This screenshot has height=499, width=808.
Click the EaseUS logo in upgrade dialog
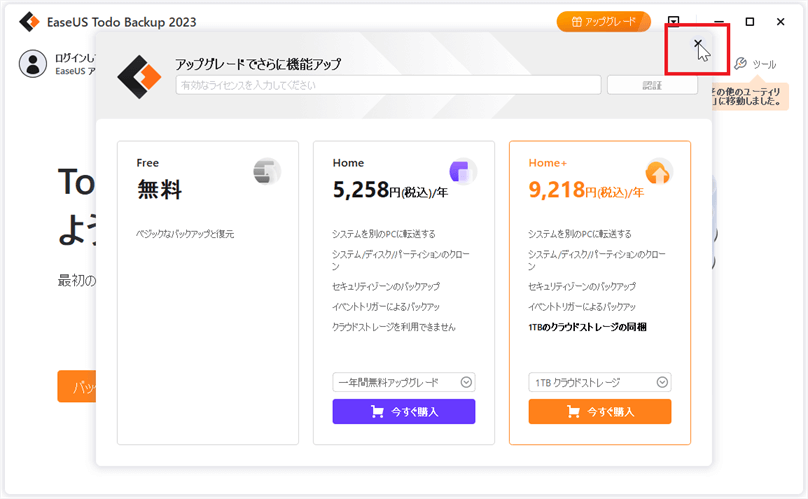[x=139, y=75]
